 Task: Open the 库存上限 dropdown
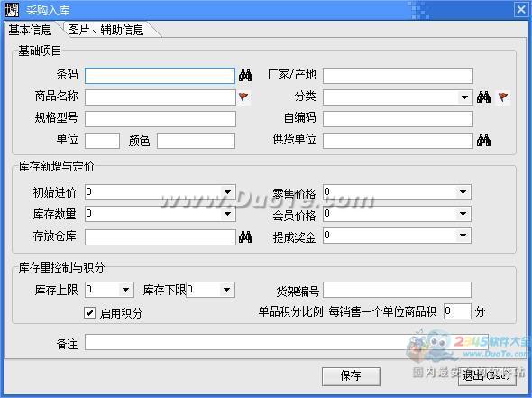(x=125, y=290)
